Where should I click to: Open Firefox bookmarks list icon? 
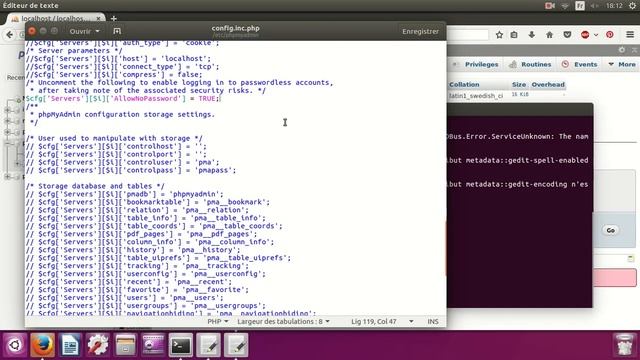(514, 35)
